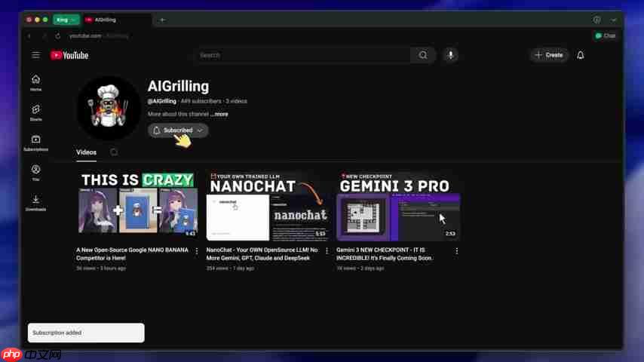
Task: Go to Home in the sidebar
Action: [x=35, y=82]
